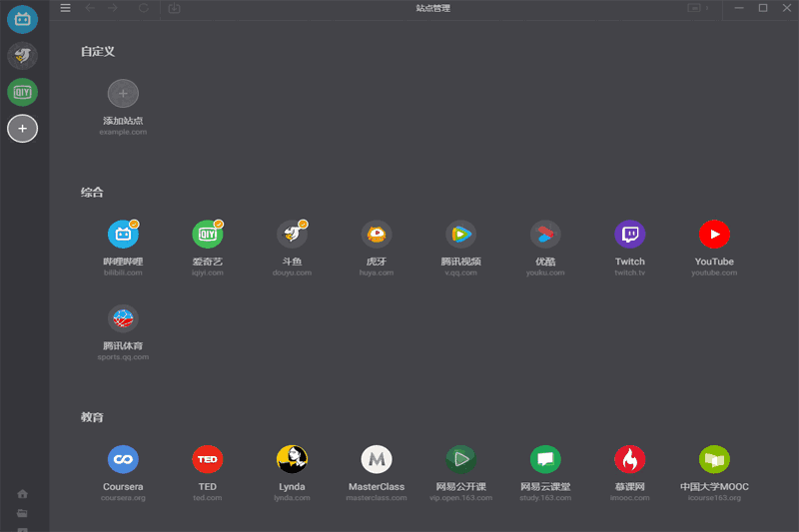The height and width of the screenshot is (532, 799).
Task: Toggle the checkmark badge on 斗鱼
Action: pyautogui.click(x=303, y=224)
